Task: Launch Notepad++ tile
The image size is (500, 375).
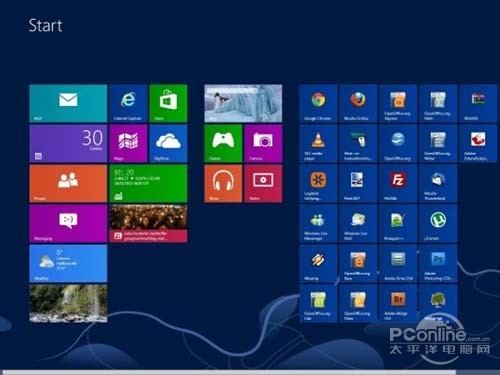Action: coord(398,223)
